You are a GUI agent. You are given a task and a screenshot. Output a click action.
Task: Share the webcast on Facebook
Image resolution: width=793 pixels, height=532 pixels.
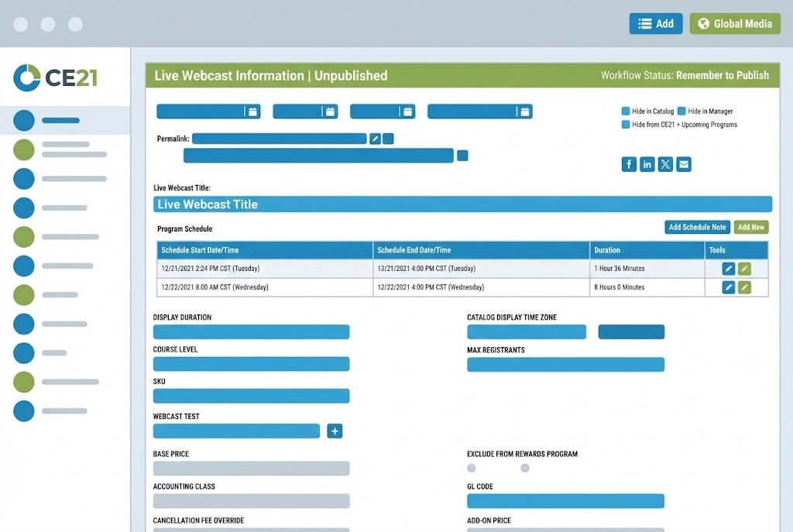click(629, 164)
